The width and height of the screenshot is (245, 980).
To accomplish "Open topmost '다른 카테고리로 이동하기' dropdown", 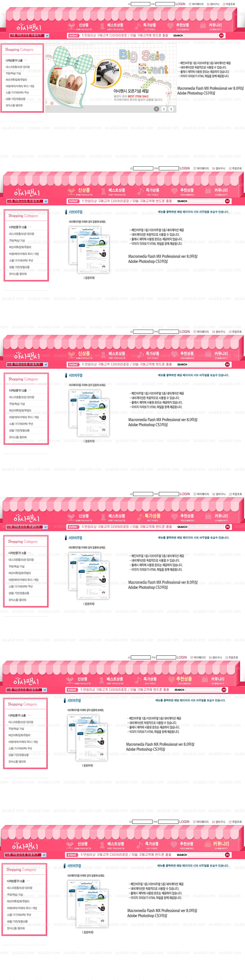I will 29,35.
